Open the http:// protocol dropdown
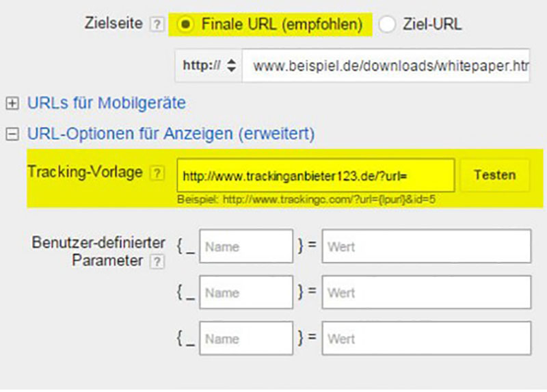The width and height of the screenshot is (547, 392). [209, 66]
